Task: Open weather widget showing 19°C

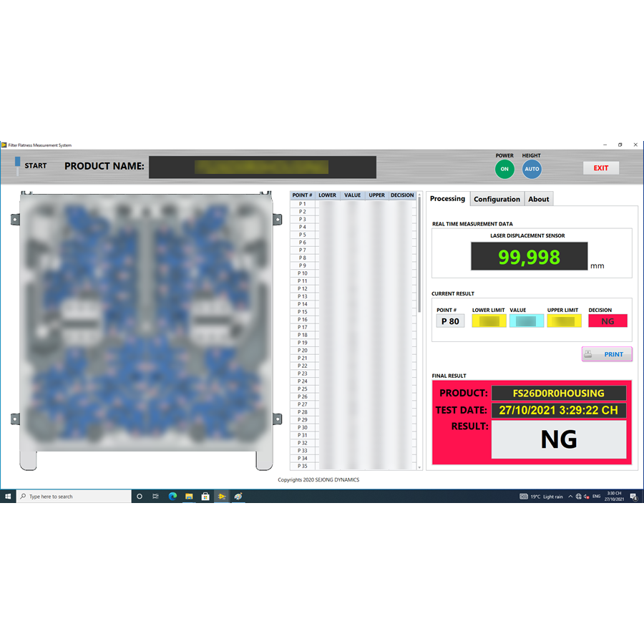Action: (542, 496)
